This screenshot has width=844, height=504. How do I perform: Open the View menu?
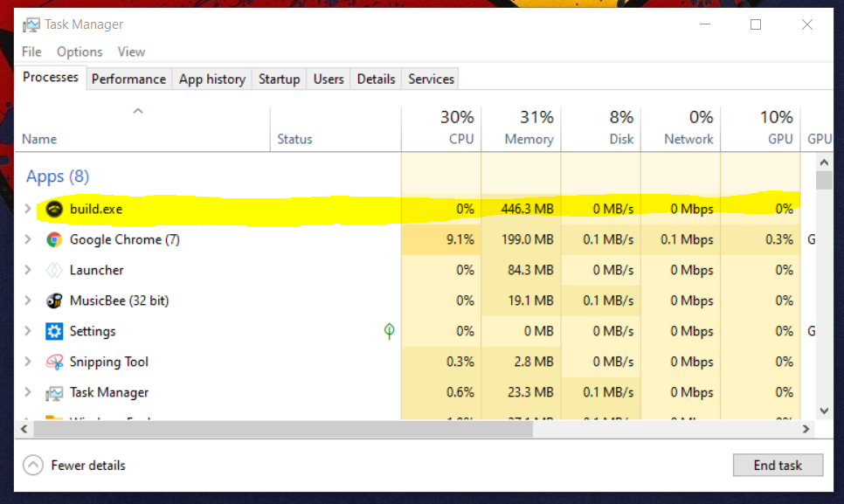pos(131,52)
